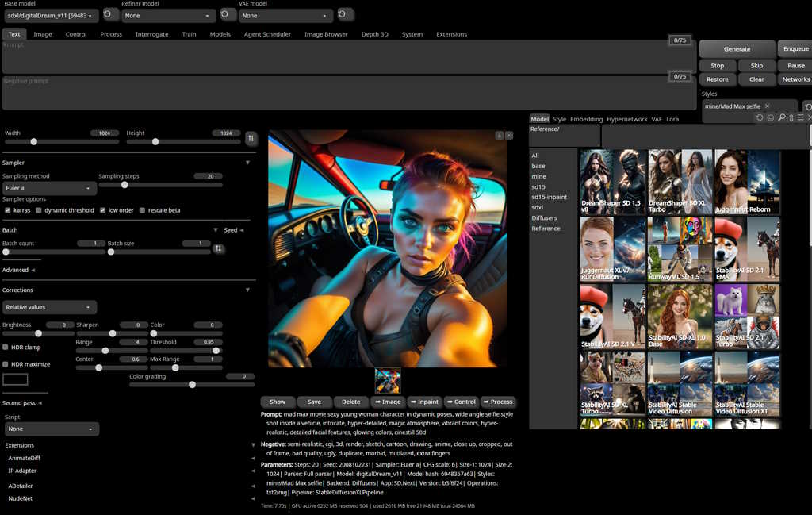Enable the dynamic threshold checkbox
The image size is (812, 515).
click(39, 210)
